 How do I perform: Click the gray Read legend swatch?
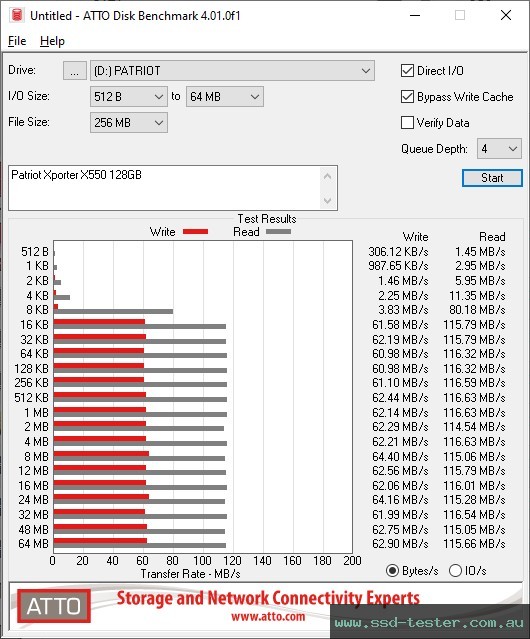[278, 231]
